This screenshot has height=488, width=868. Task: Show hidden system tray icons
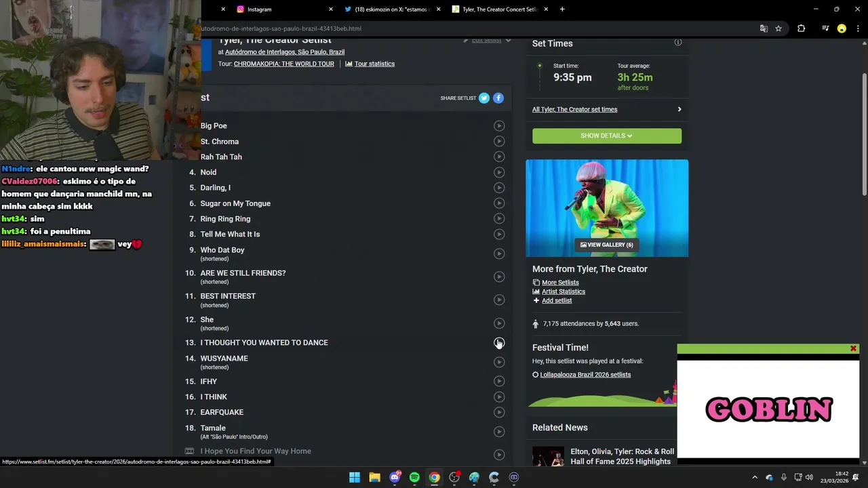[755, 477]
